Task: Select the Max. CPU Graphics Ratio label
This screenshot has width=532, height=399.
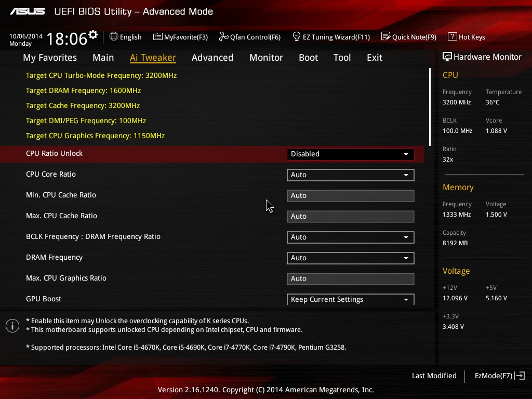Action: click(66, 278)
